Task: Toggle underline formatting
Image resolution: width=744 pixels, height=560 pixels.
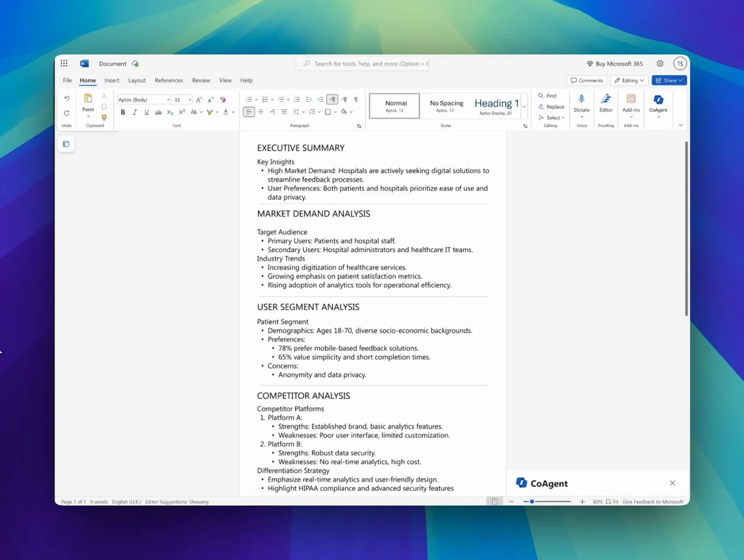Action: click(x=146, y=112)
